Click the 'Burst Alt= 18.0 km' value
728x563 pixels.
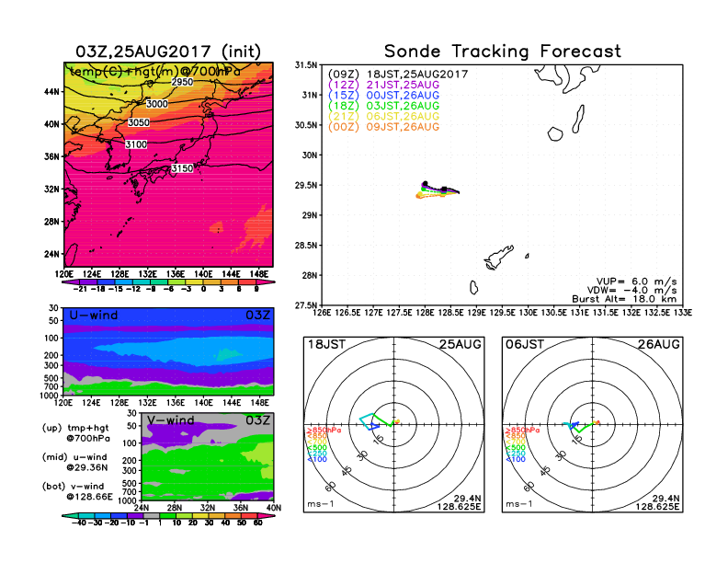(x=624, y=299)
